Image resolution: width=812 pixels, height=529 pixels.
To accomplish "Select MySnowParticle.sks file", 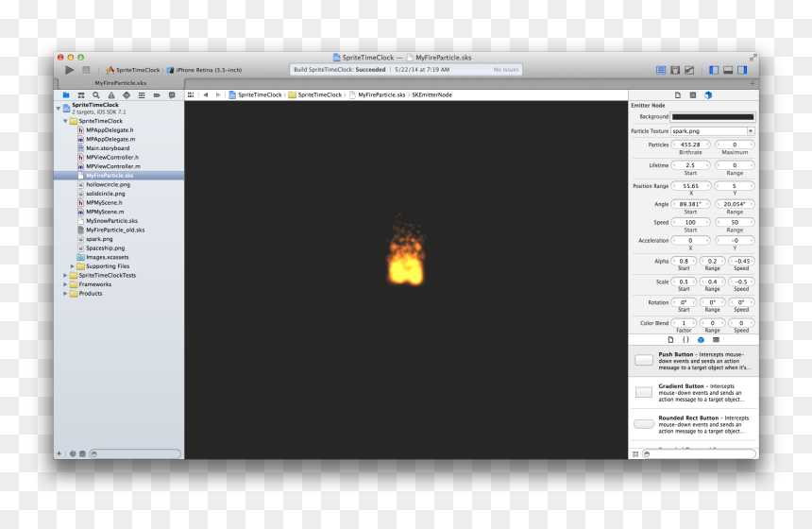I will pyautogui.click(x=111, y=221).
